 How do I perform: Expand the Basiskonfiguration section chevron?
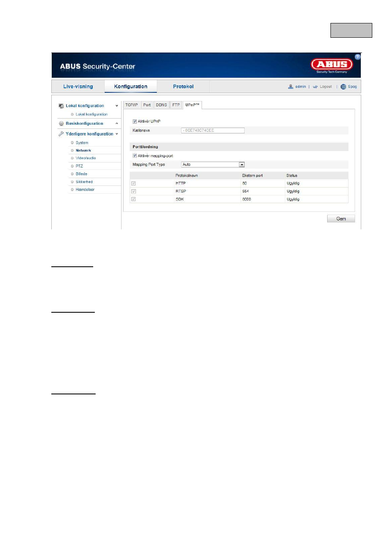click(117, 124)
